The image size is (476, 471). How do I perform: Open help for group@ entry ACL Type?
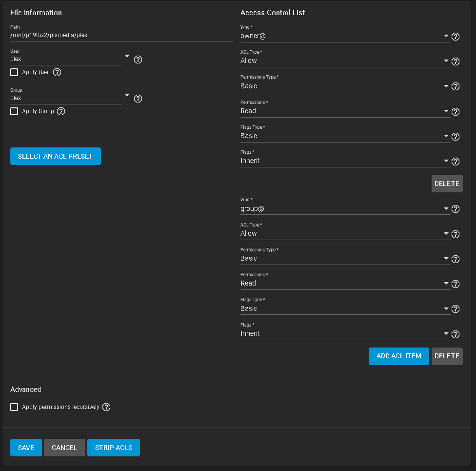tap(456, 234)
